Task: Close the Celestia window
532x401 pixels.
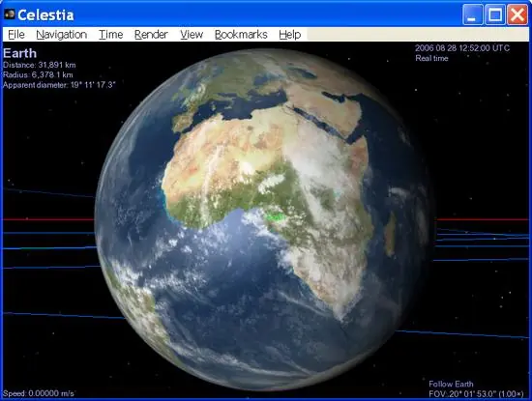Action: coord(517,14)
